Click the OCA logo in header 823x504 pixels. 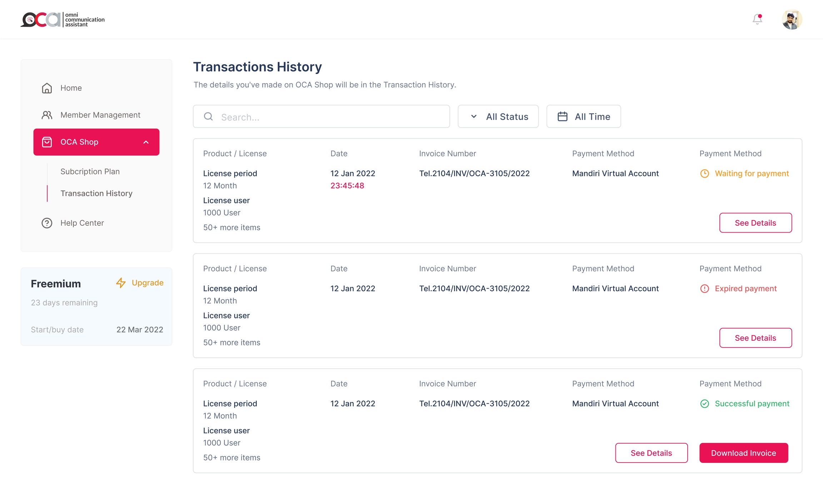63,20
